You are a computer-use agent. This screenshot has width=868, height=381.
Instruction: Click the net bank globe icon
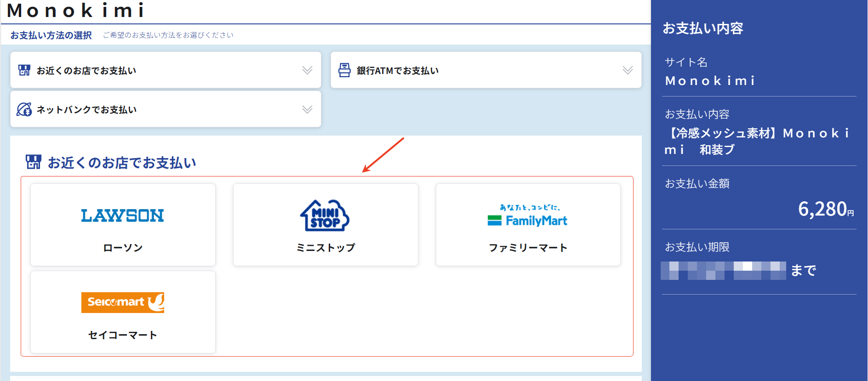24,109
